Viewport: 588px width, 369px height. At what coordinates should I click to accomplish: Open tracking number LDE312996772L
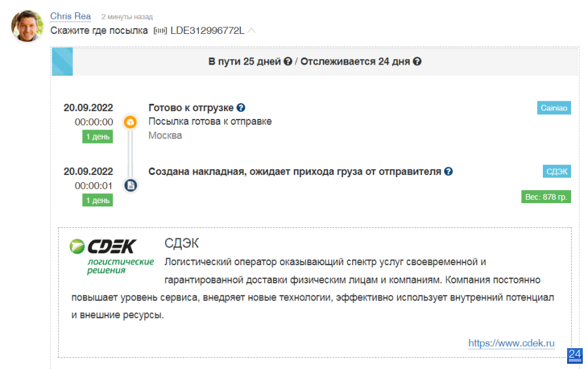point(207,31)
